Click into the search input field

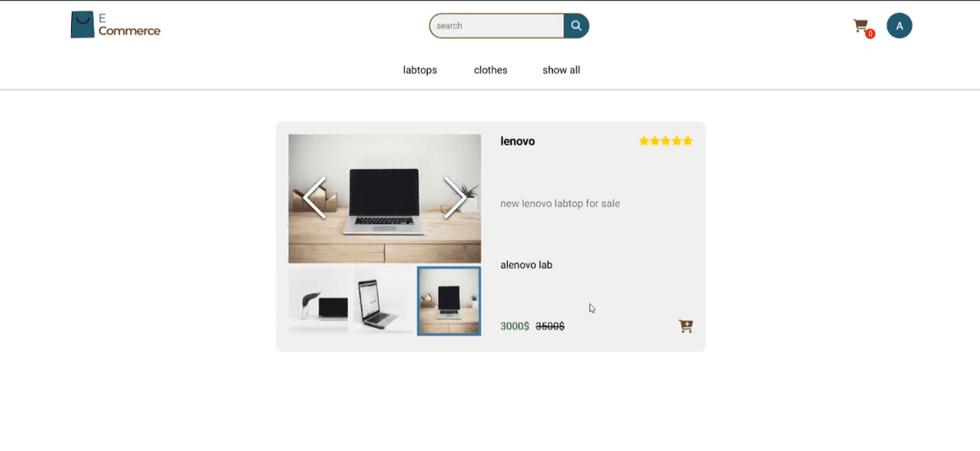pyautogui.click(x=497, y=25)
